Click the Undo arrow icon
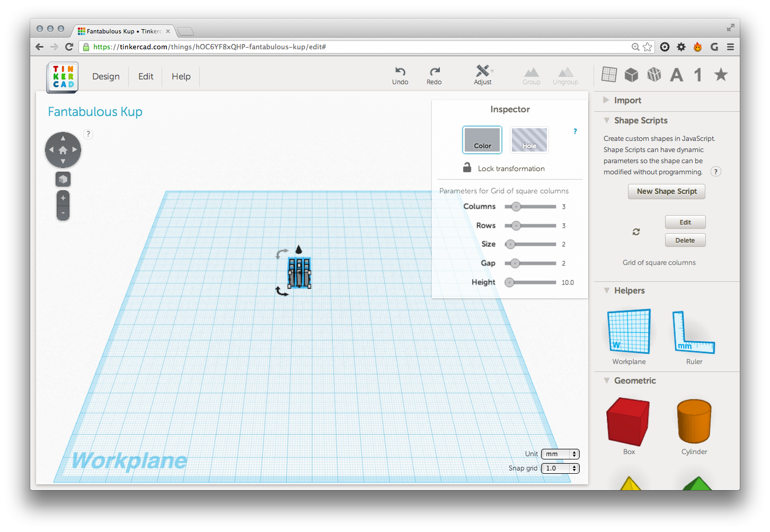Screen dimensions: 770x532 click(x=400, y=72)
